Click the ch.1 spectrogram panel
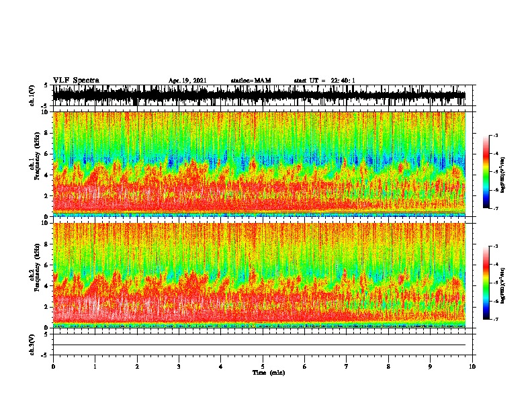Image resolution: width=532 pixels, height=411 pixels. [x=259, y=164]
